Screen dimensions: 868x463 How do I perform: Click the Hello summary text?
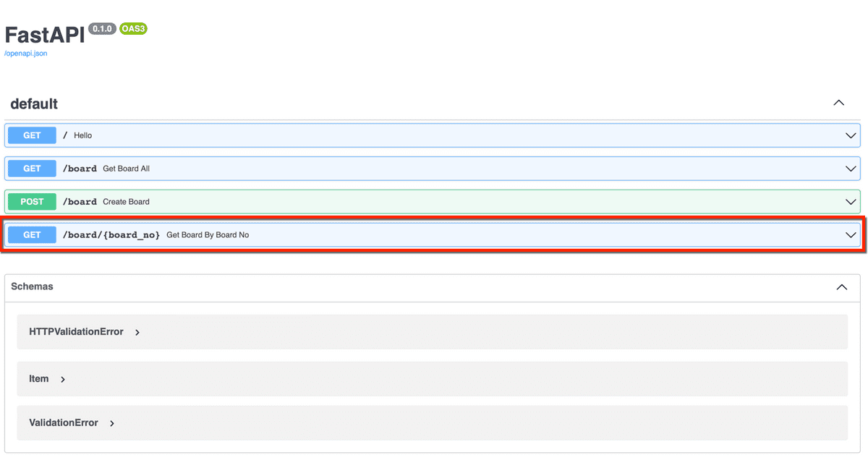82,135
